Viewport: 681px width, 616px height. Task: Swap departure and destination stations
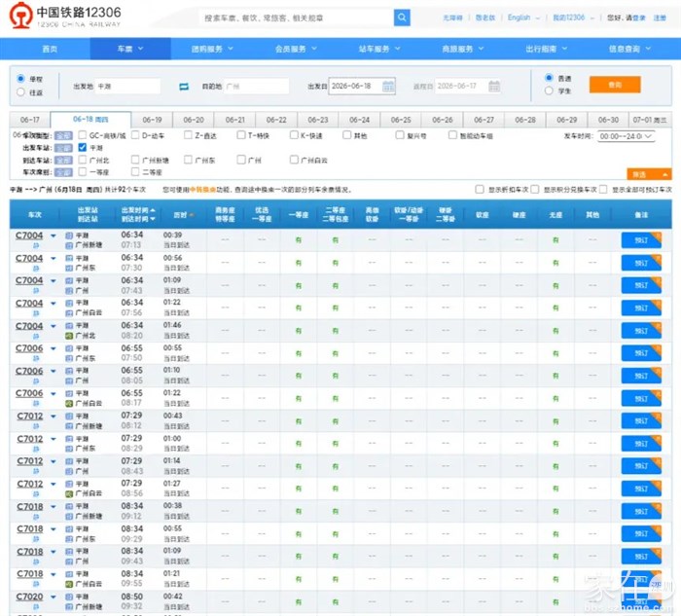point(184,87)
